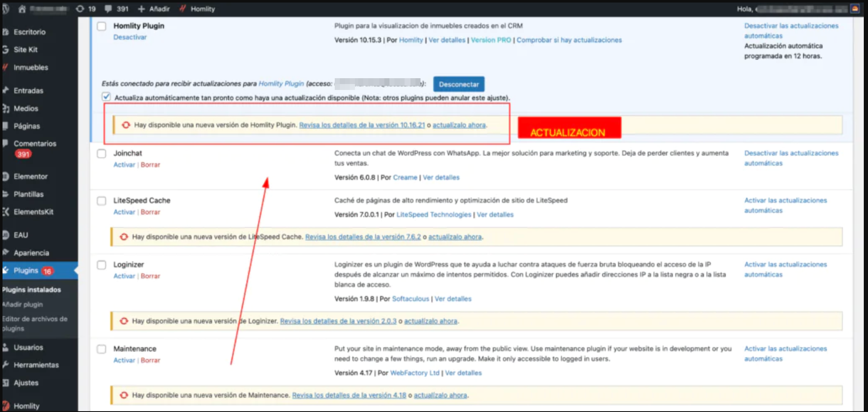Click the WordPress logo in the admin bar

coord(5,8)
